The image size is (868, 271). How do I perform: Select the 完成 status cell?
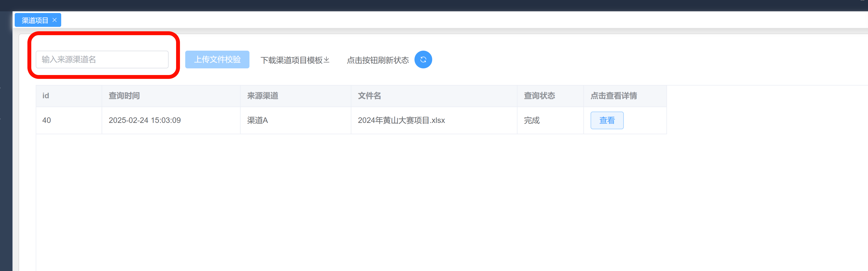click(531, 120)
